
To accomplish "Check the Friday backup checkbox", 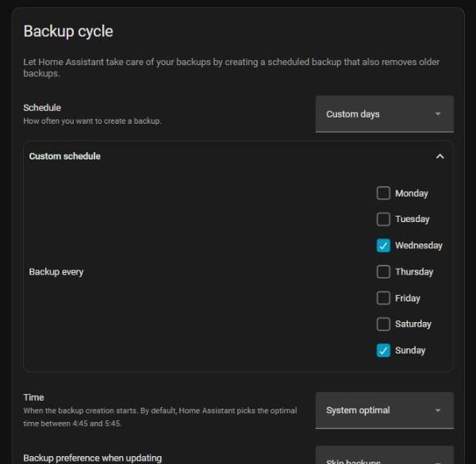I will [x=383, y=298].
